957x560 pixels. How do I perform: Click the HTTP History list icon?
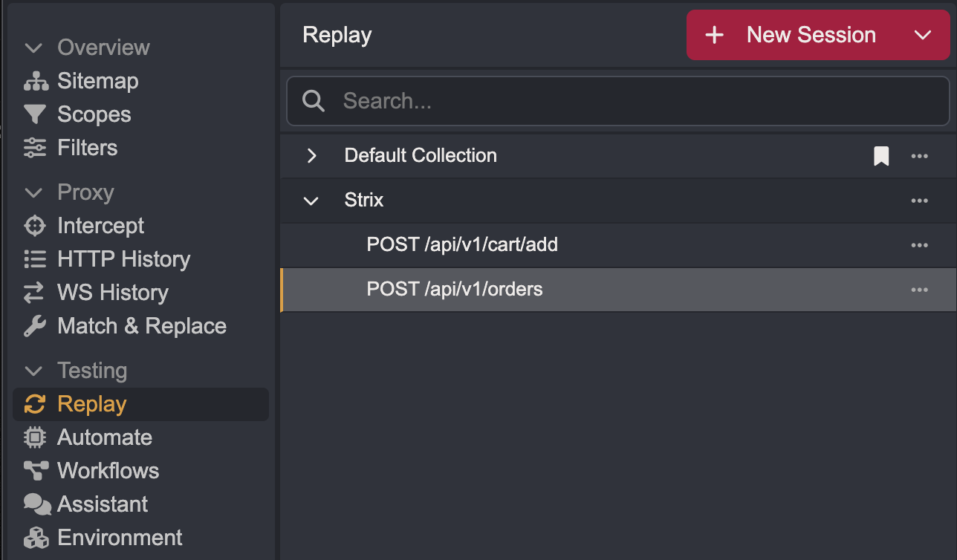(35, 259)
